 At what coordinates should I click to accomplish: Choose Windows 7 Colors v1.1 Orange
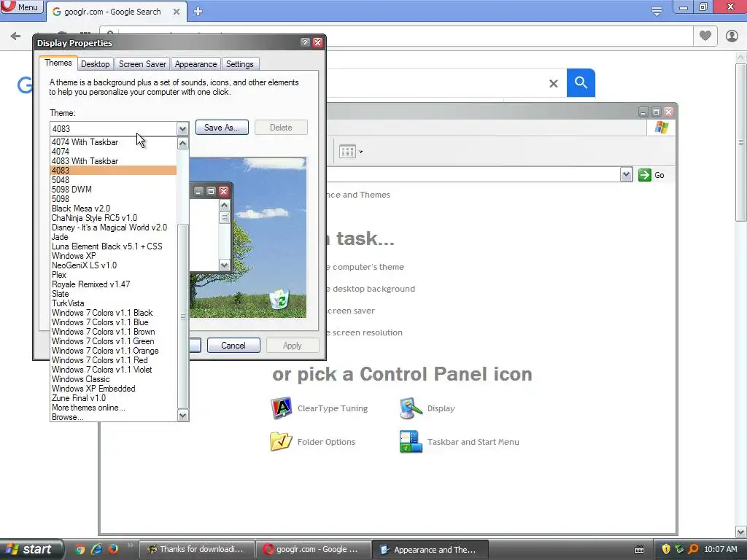click(x=113, y=351)
